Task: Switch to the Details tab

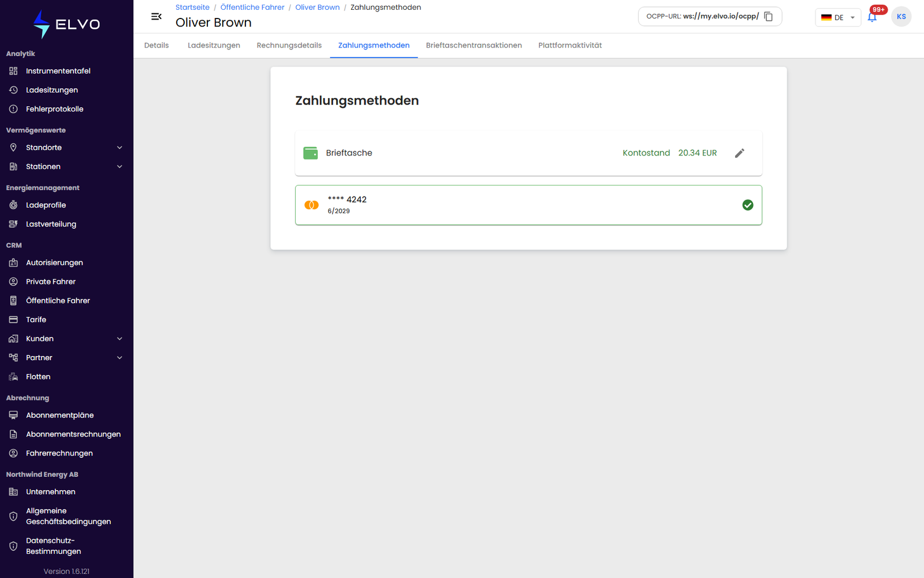Action: click(x=157, y=46)
